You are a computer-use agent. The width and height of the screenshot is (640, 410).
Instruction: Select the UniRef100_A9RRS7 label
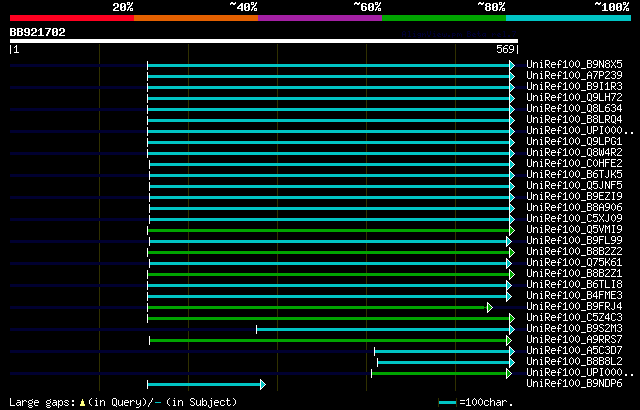click(x=574, y=340)
